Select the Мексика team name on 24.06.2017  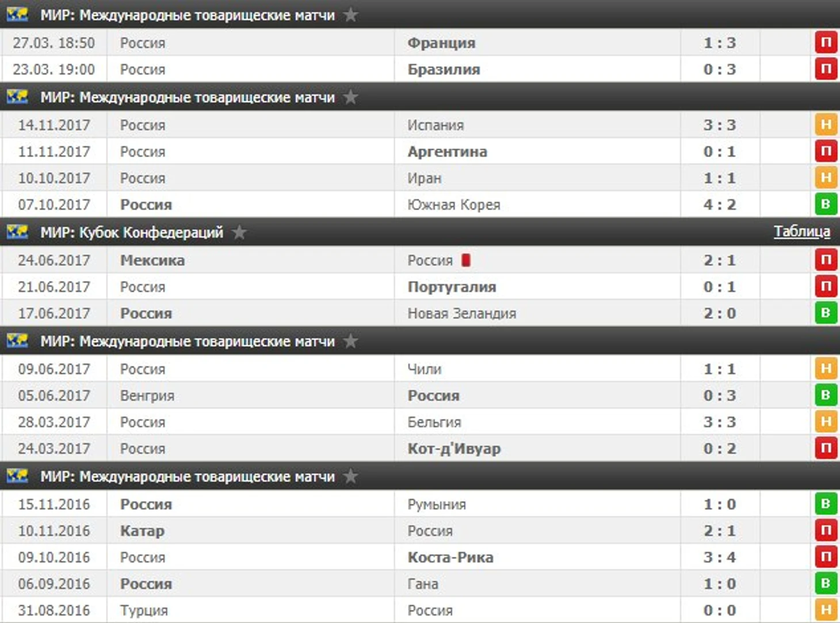pos(152,260)
